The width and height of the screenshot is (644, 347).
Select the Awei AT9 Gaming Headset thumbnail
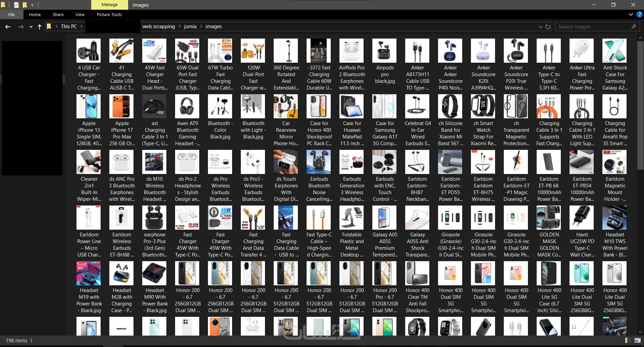click(x=187, y=106)
